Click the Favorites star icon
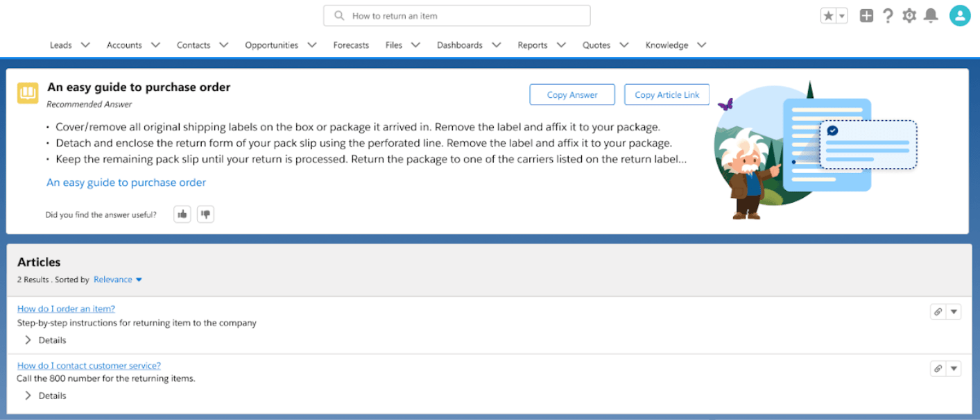980x420 pixels. (828, 16)
